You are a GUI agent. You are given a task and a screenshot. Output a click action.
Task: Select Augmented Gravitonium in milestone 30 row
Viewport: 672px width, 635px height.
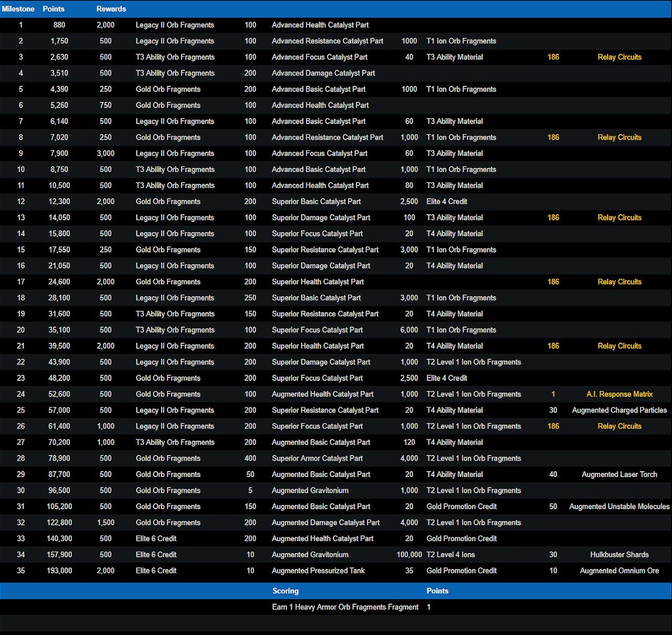click(x=310, y=491)
